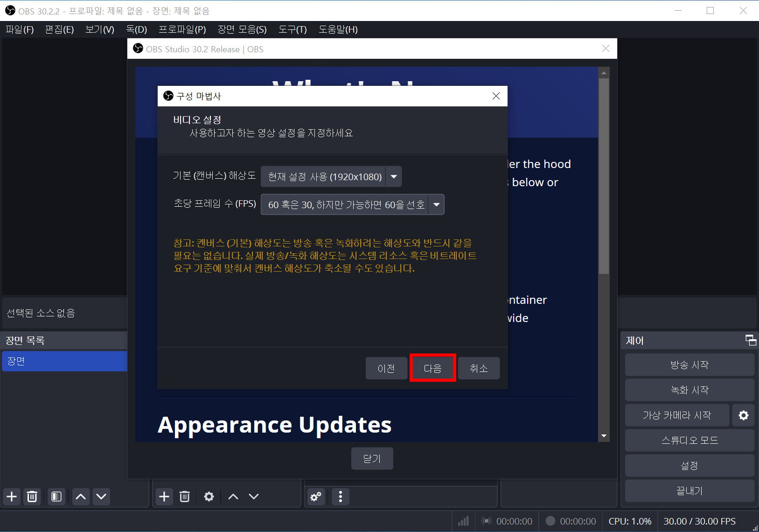Move source down in the sources toolbar

point(254,497)
